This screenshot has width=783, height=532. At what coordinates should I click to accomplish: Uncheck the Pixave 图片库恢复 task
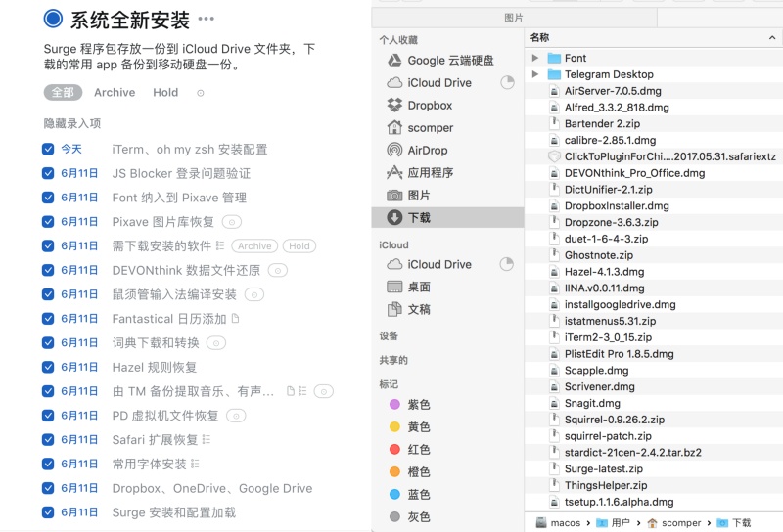(x=48, y=222)
